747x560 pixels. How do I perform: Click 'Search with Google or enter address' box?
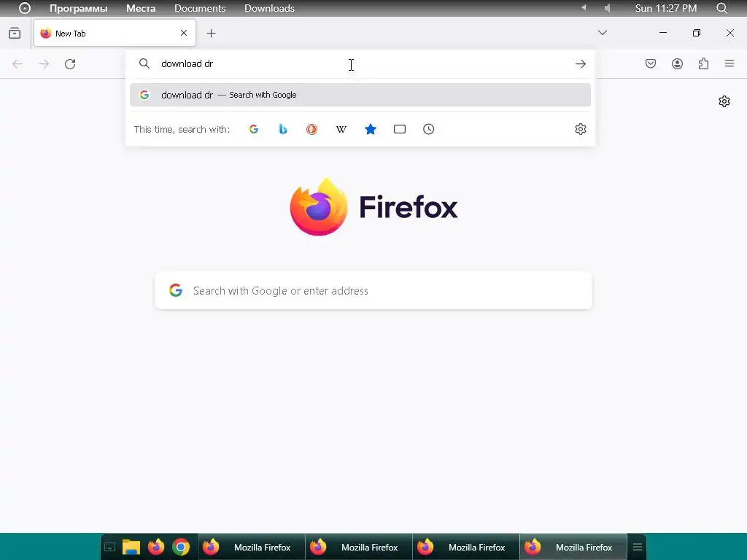(373, 290)
